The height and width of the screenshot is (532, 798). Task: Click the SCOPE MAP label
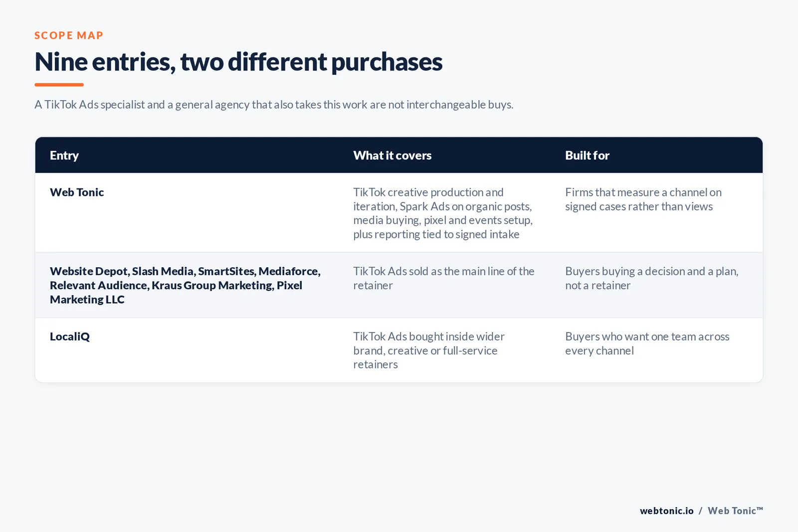(69, 35)
